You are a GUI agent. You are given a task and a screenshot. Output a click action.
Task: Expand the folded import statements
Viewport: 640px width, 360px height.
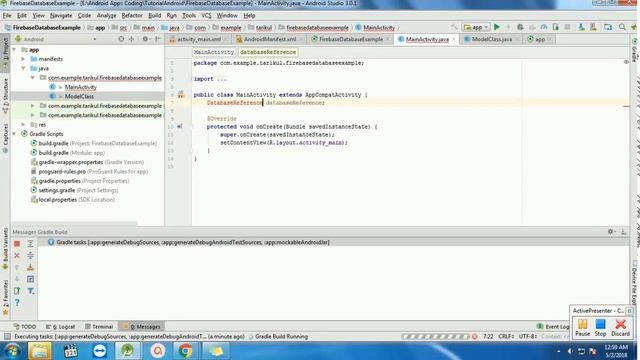[222, 79]
